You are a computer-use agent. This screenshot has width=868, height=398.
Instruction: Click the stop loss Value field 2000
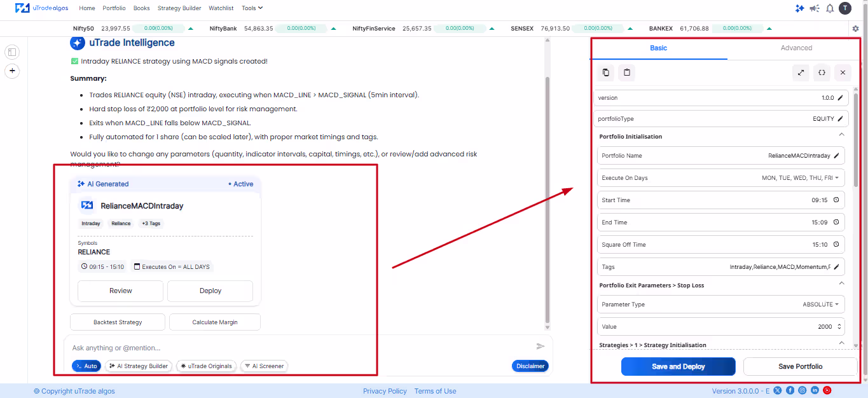pos(720,327)
